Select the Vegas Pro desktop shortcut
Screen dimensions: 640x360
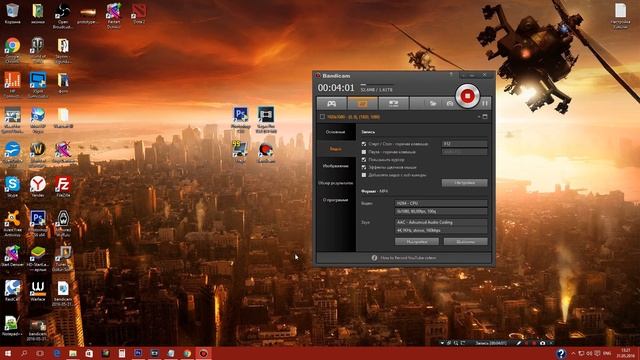pos(266,120)
